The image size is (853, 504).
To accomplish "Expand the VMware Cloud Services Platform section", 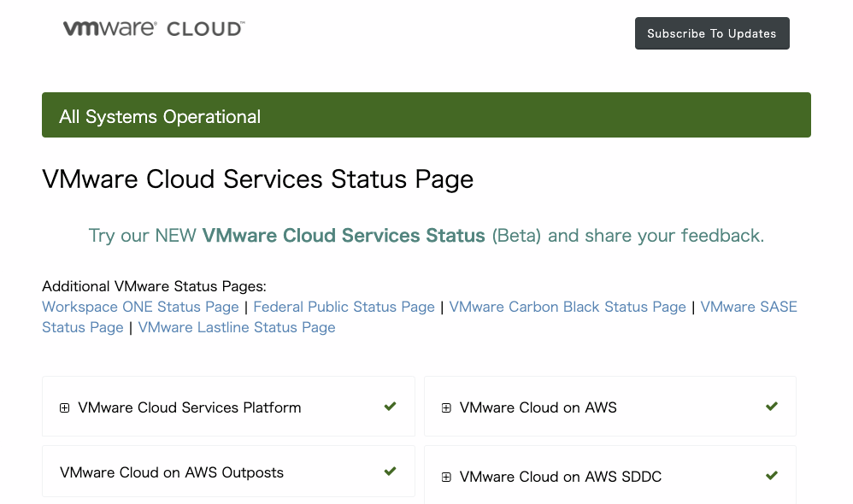I will point(64,407).
